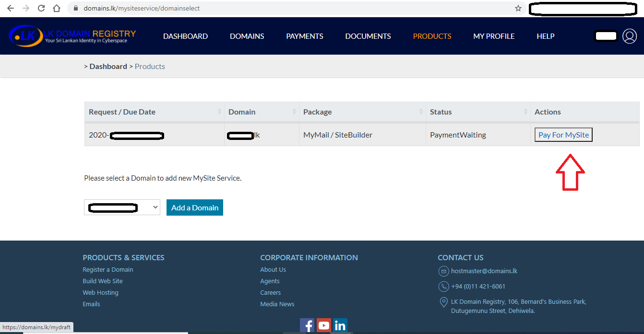This screenshot has height=334, width=644.
Task: Bookmark this page via the star icon
Action: click(518, 8)
